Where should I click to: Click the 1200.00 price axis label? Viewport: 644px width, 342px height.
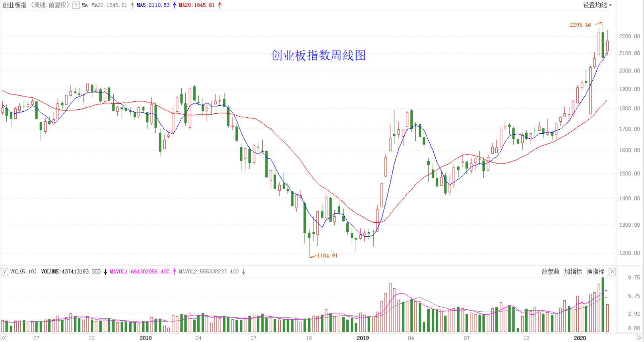(630, 253)
